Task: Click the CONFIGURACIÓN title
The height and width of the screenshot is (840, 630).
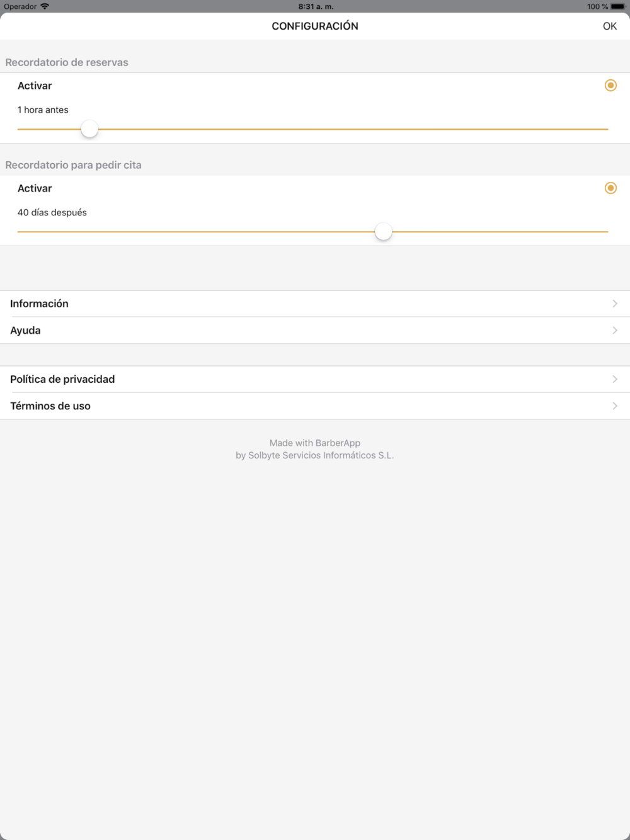Action: pos(315,26)
